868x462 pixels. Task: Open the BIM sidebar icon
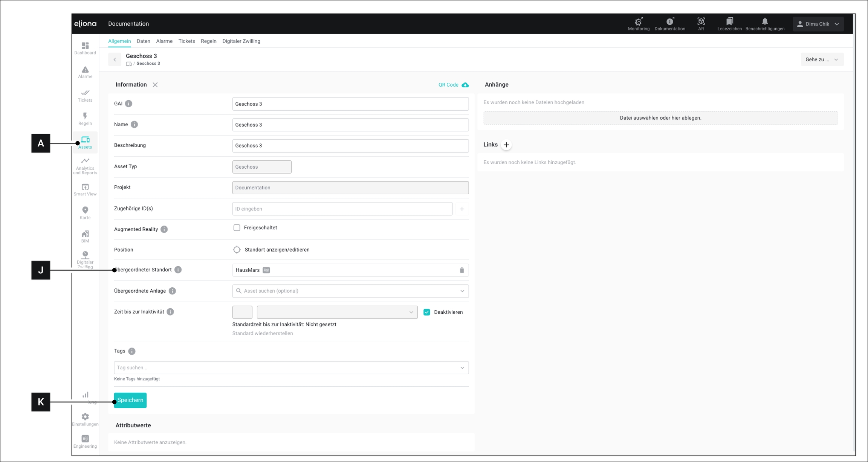point(85,236)
